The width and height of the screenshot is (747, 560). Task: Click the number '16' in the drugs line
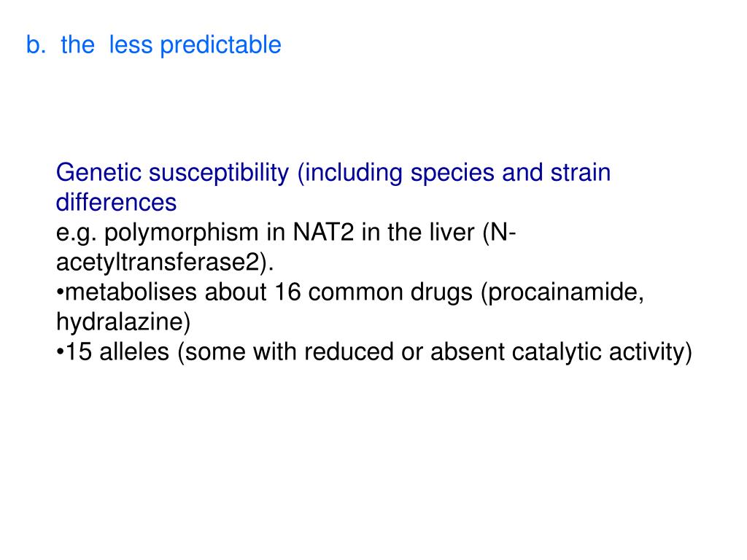(x=287, y=292)
